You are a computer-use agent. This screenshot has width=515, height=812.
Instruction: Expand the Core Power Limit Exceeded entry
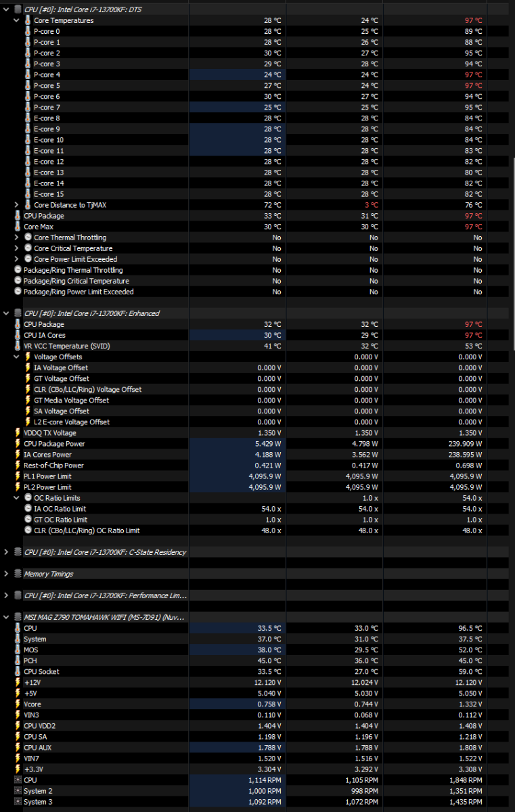click(16, 259)
